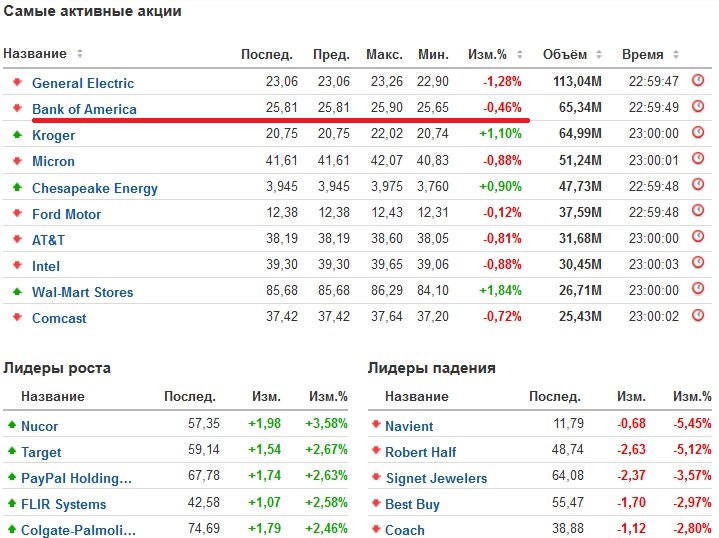Click red down arrow beside Navient
The width and height of the screenshot is (719, 538).
(x=375, y=425)
